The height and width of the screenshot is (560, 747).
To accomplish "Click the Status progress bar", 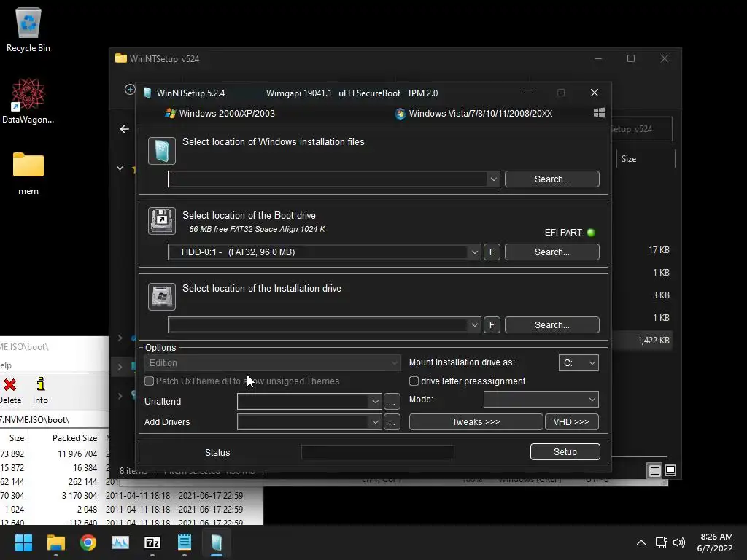I will pyautogui.click(x=377, y=452).
